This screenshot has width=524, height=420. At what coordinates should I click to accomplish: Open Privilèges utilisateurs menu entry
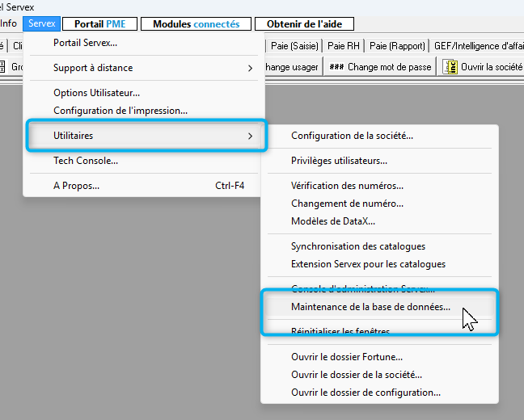[339, 161]
